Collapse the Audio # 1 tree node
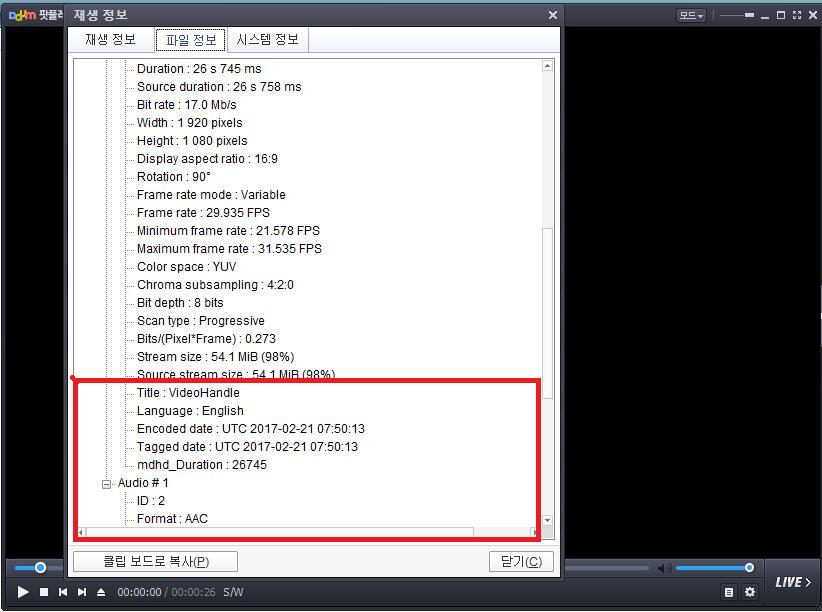Image resolution: width=822 pixels, height=612 pixels. 106,483
